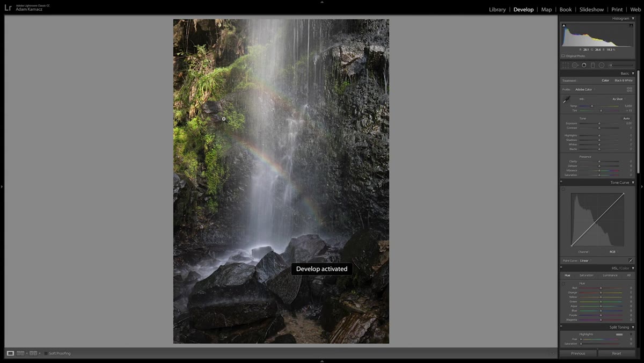644x363 pixels.
Task: Select the Spot Removal tool
Action: tap(575, 65)
